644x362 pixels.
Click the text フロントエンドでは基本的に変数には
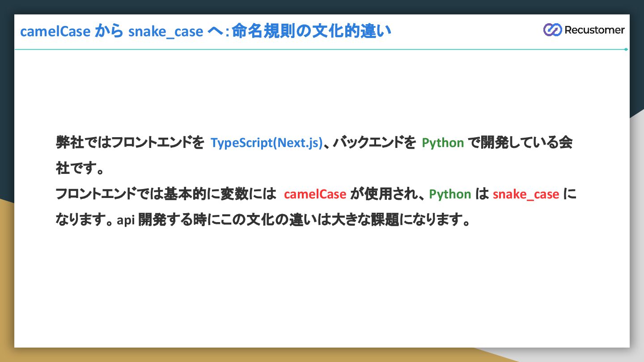click(x=166, y=194)
